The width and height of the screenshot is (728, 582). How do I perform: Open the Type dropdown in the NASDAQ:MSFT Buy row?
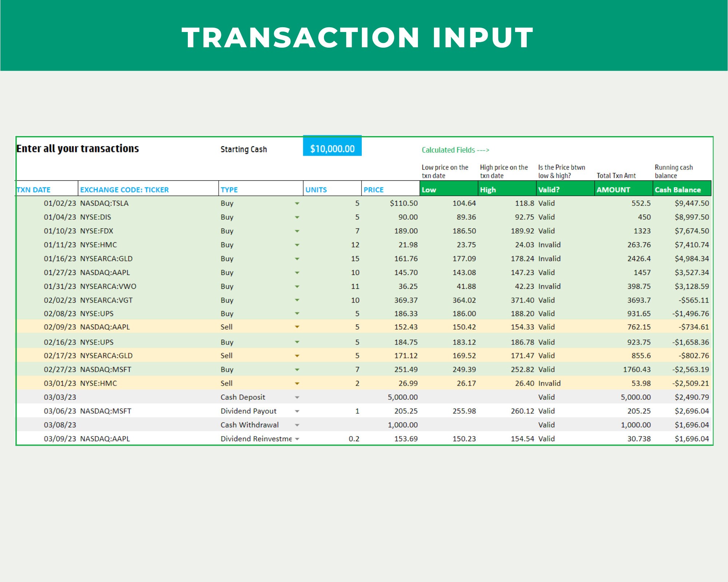pos(297,370)
